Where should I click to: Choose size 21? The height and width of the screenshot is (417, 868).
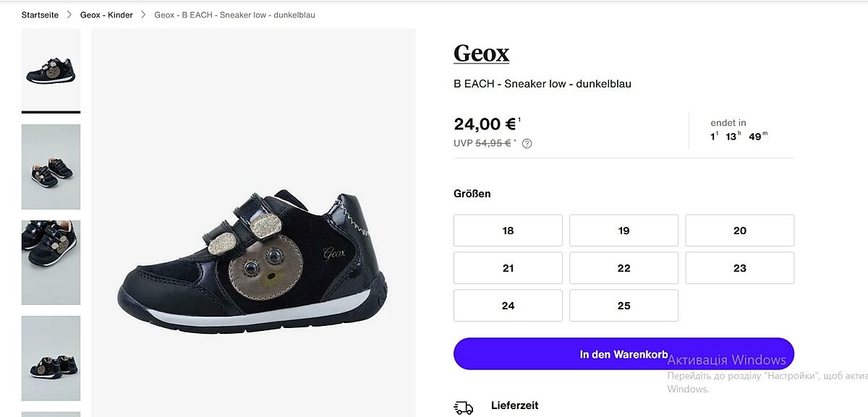pos(508,268)
